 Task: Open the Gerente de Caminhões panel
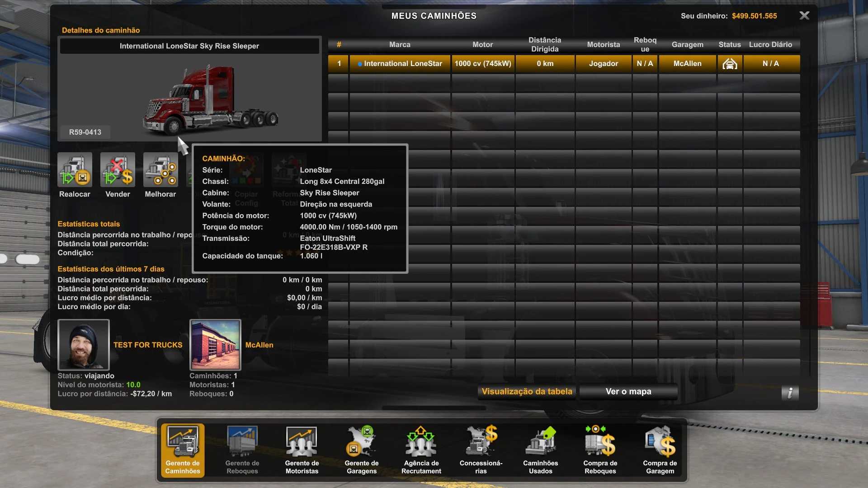point(182,450)
